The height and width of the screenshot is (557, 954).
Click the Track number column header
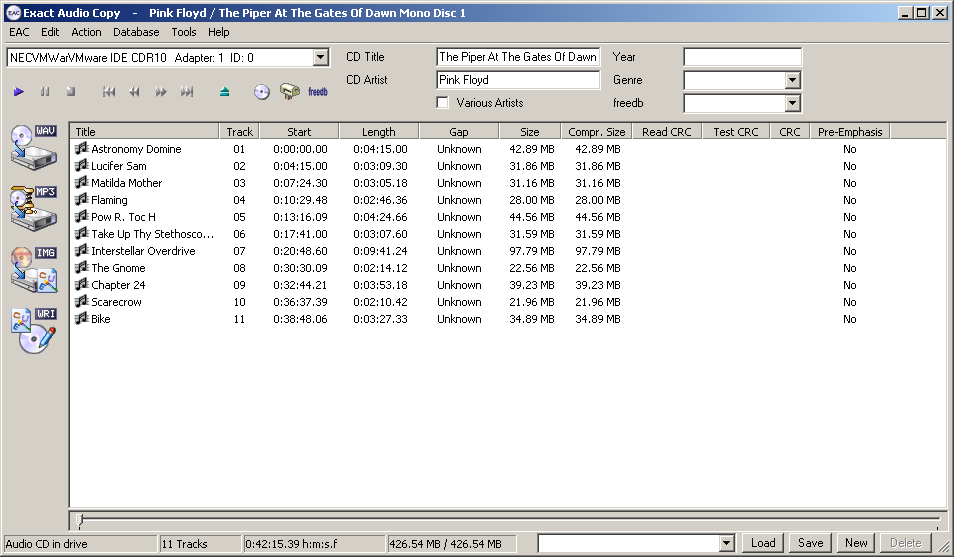tap(239, 131)
